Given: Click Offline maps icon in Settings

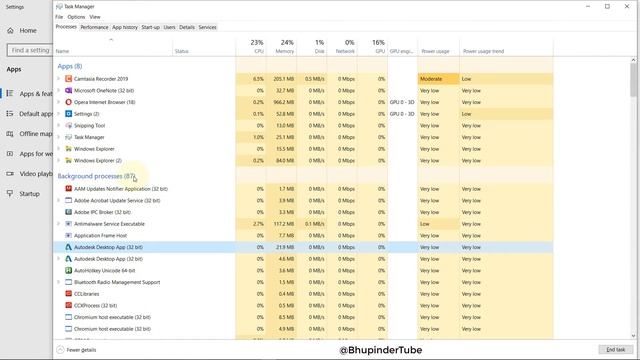Looking at the screenshot, I should 10,133.
